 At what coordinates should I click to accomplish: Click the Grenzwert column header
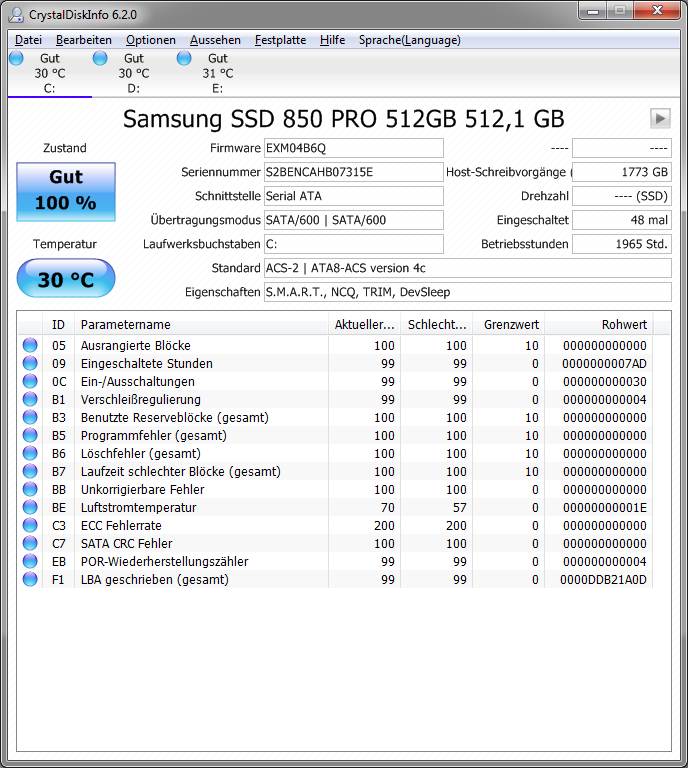click(x=508, y=324)
